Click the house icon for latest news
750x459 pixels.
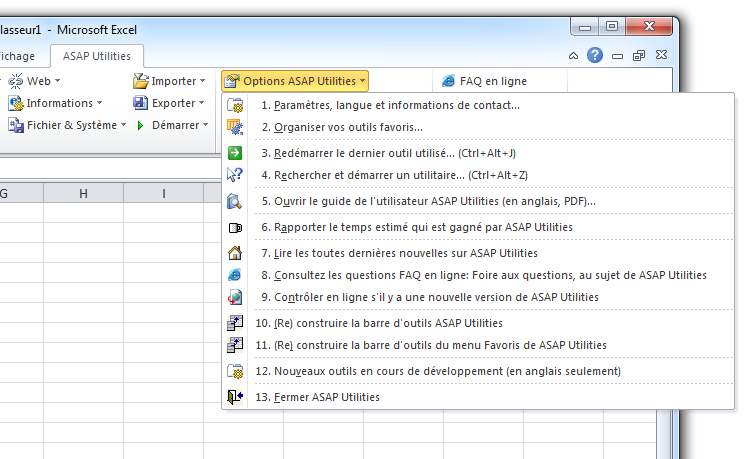tap(235, 253)
